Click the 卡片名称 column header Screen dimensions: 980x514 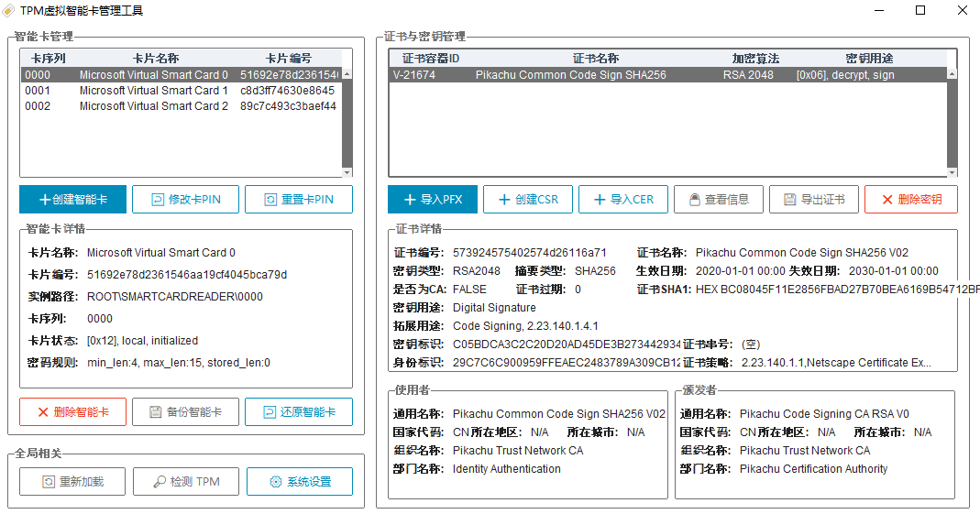pyautogui.click(x=156, y=59)
